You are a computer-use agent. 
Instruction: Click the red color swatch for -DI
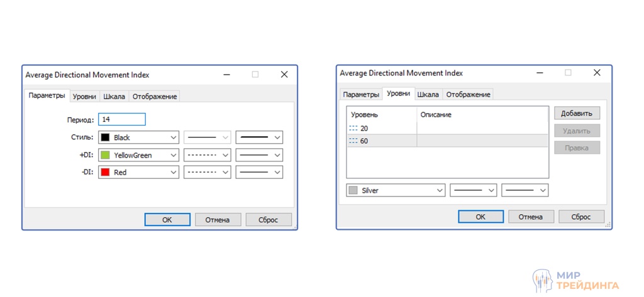[106, 172]
